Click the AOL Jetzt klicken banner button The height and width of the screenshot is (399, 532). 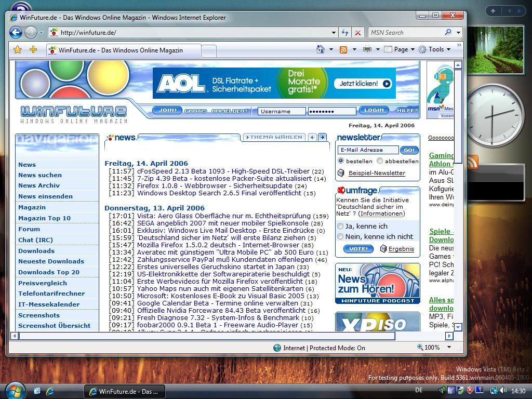[363, 84]
